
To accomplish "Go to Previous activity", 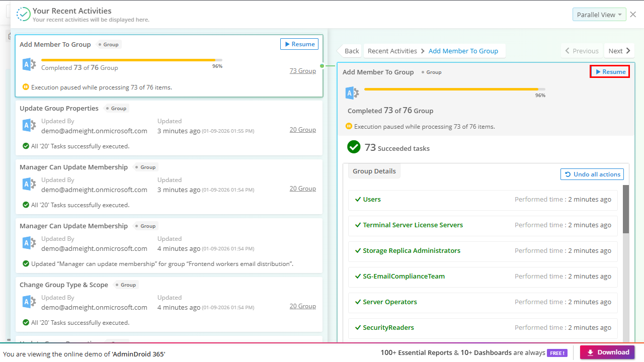I will [x=582, y=51].
